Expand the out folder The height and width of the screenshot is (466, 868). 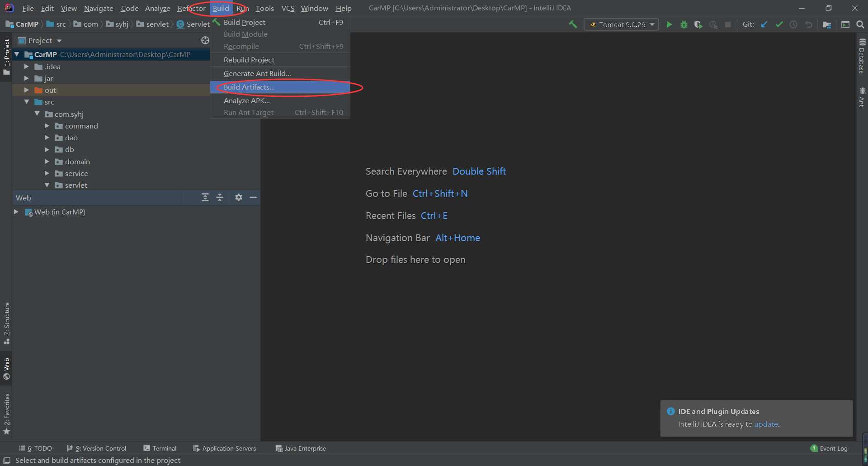(x=26, y=90)
